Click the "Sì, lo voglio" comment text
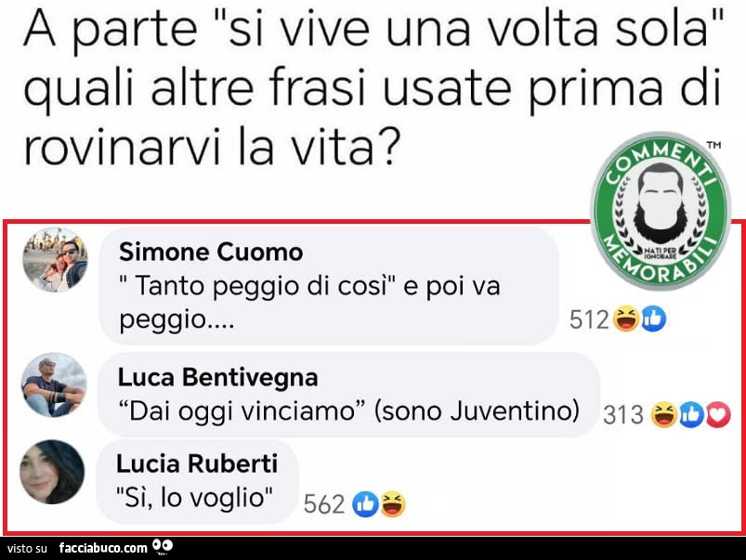This screenshot has height=560, width=746. pyautogui.click(x=195, y=498)
